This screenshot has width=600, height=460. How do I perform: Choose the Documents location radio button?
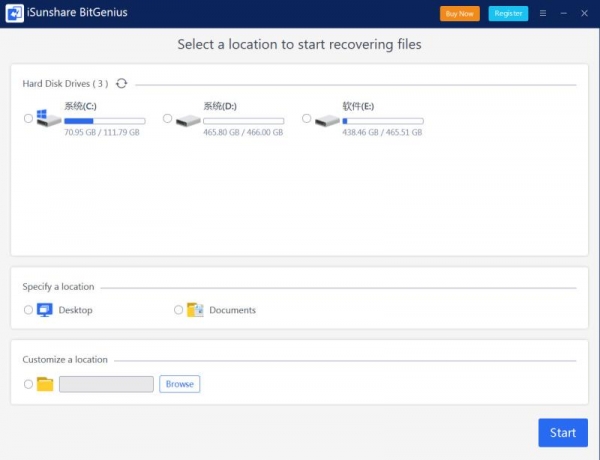pos(178,310)
